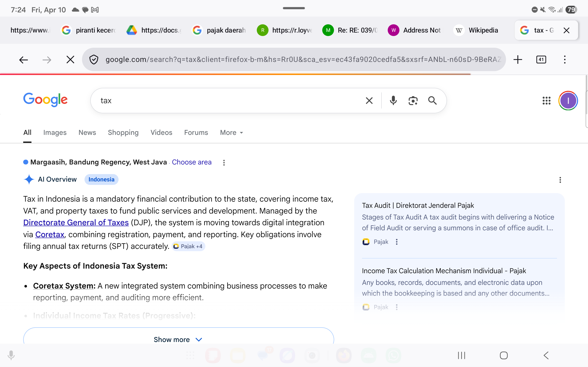588x367 pixels.
Task: Open WhatsApp from the taskbar
Action: [x=394, y=355]
